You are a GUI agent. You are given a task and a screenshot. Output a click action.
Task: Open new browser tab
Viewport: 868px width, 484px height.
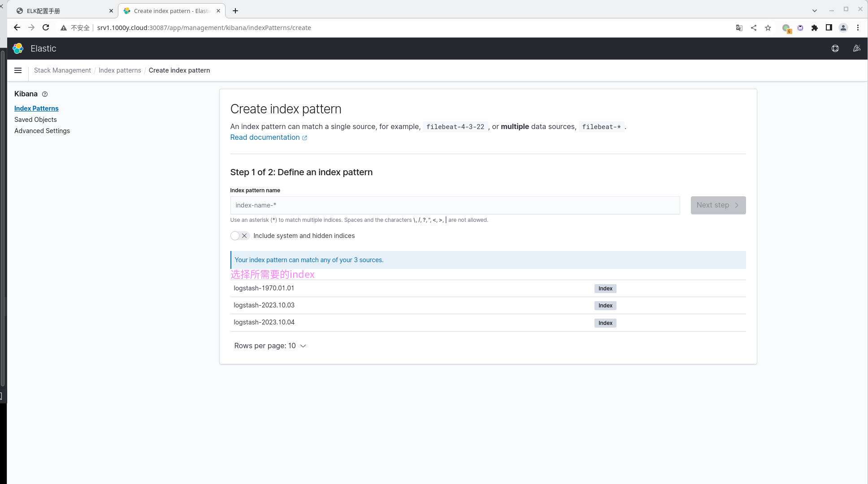[x=235, y=11]
